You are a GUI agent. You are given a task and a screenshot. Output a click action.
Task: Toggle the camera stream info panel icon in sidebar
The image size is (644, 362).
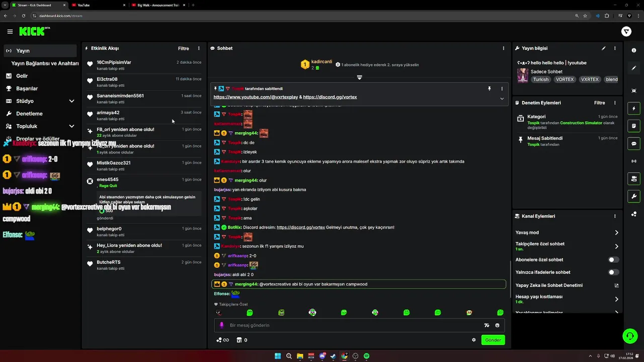[634, 178]
